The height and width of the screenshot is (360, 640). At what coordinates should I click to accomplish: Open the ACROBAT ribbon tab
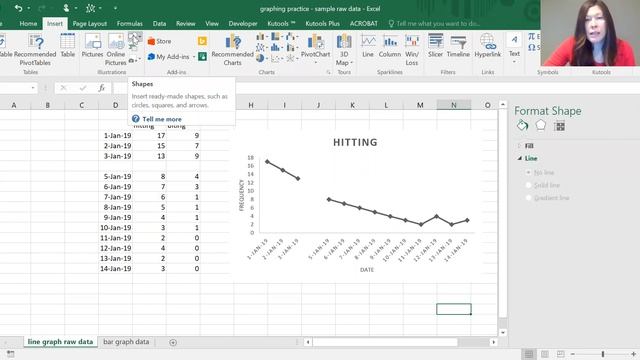point(364,24)
